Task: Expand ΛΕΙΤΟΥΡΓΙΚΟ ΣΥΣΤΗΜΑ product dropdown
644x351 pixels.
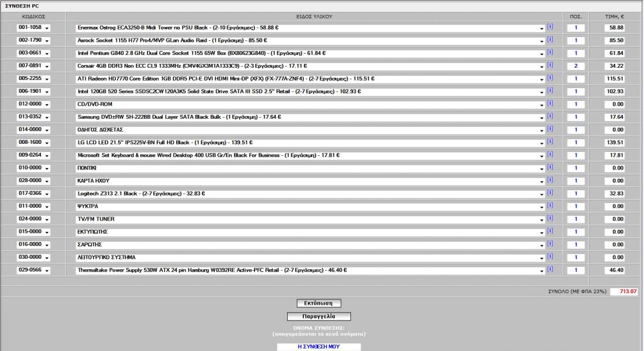Action: [310, 258]
